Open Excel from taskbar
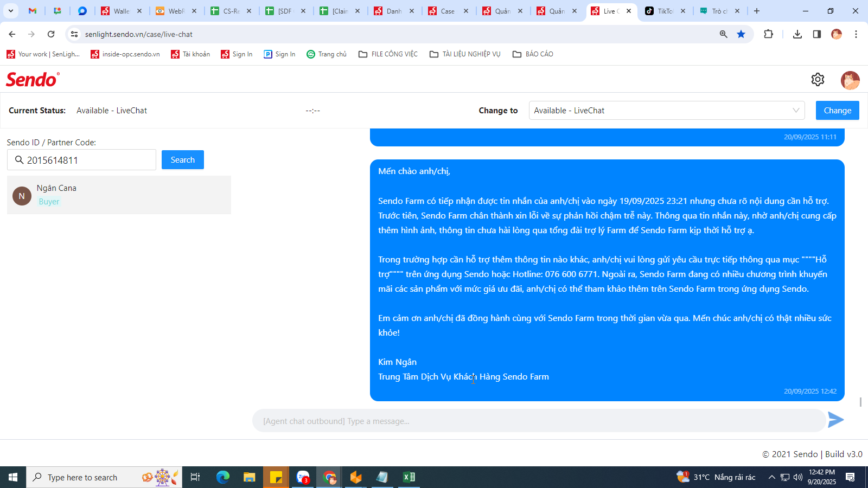 [409, 477]
